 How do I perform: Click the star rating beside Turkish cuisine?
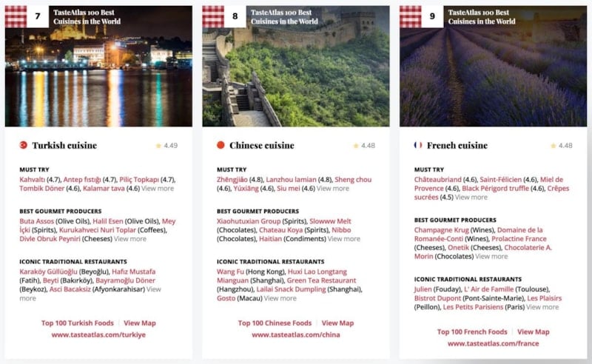click(x=166, y=145)
